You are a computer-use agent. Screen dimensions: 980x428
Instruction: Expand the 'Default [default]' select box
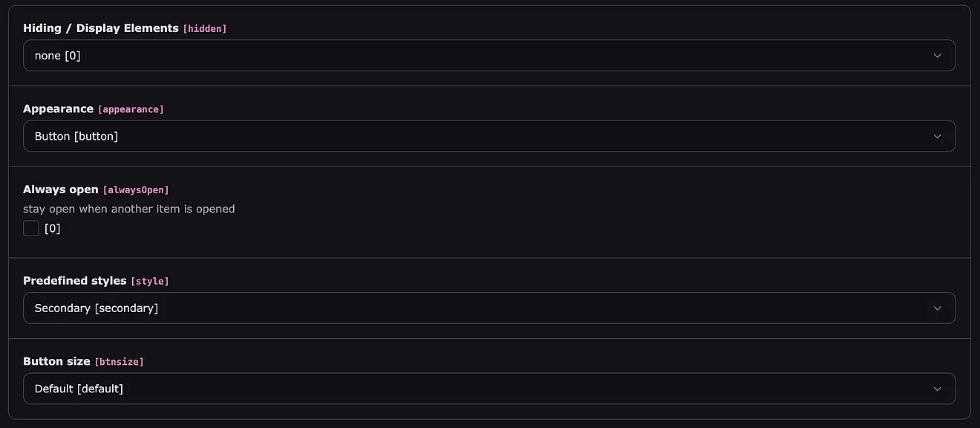click(x=475, y=389)
